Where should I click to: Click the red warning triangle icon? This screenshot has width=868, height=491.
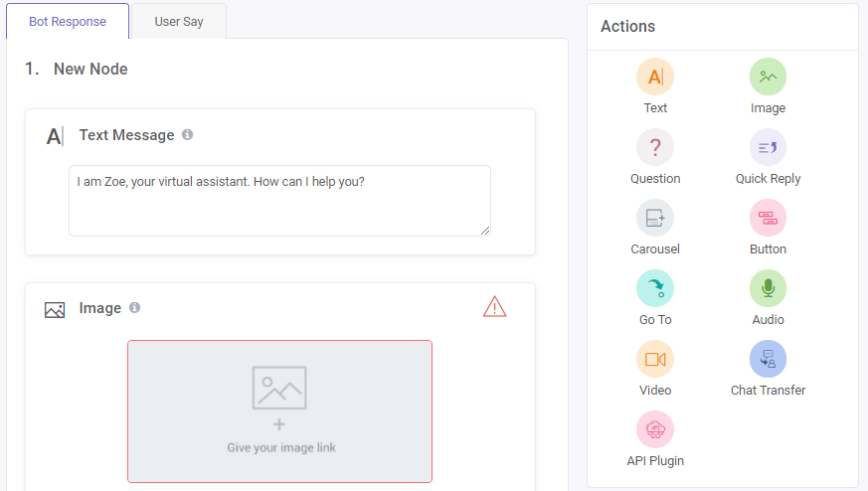[x=494, y=307]
